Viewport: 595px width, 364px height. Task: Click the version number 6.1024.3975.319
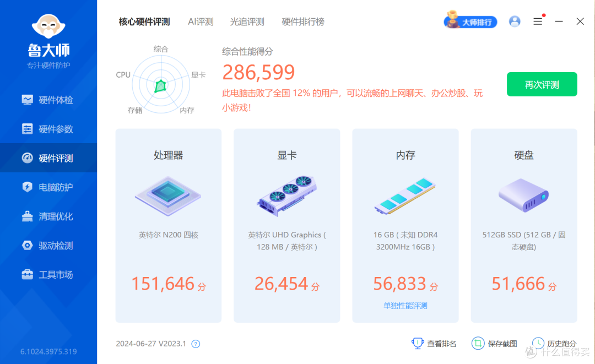tap(48, 351)
